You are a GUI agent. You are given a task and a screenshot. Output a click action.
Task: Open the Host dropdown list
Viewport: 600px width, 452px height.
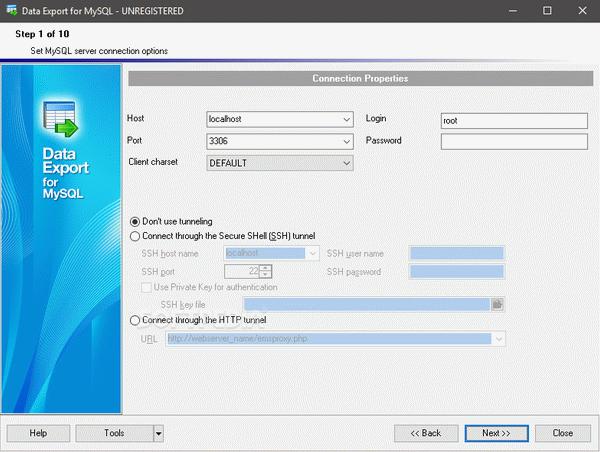tap(346, 119)
